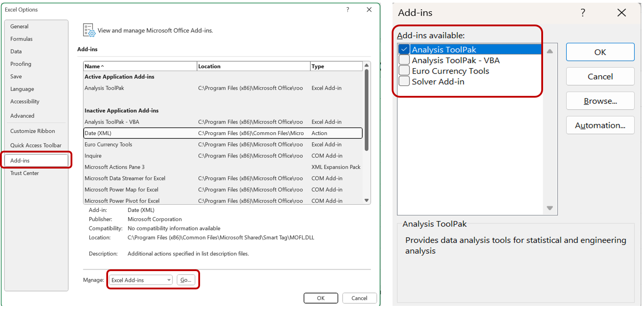This screenshot has width=644, height=309.
Task: Open Help via the question mark in Excel Options
Action: pyautogui.click(x=347, y=9)
